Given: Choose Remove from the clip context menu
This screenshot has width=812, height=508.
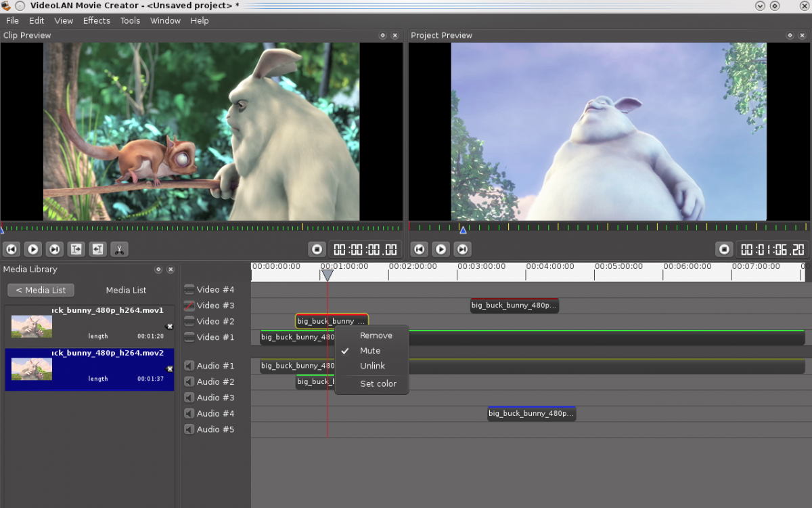Looking at the screenshot, I should [376, 335].
